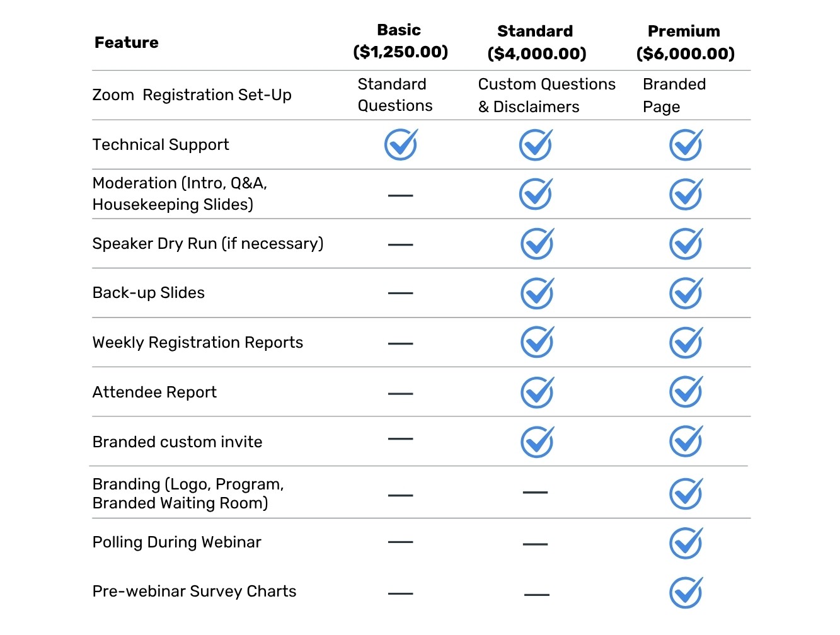The image size is (840, 635).
Task: Click Standard plan Back-up Slides checkmark
Action: coord(537,293)
